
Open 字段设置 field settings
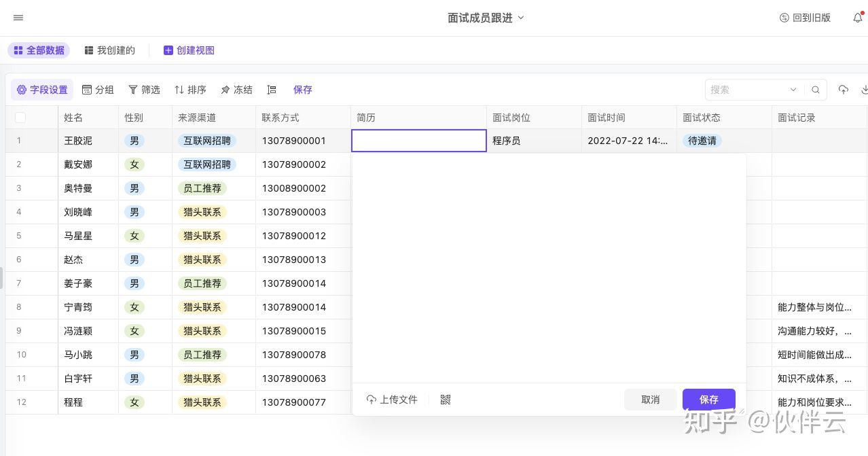(42, 90)
